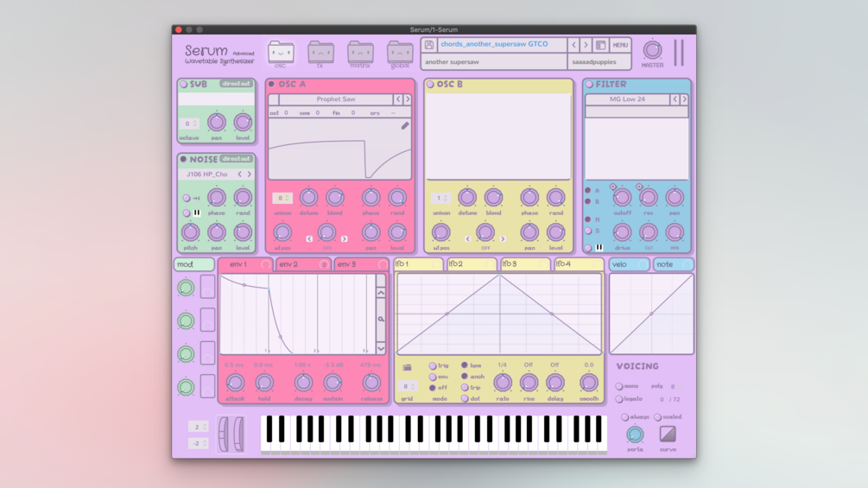The image size is (868, 488).
Task: Click the filter cutoff knob
Action: pyautogui.click(x=622, y=198)
